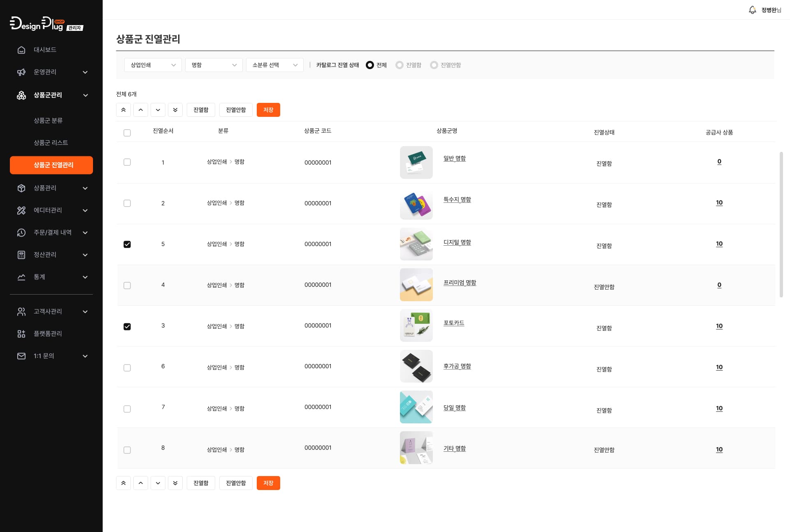The image size is (790, 532).
Task: Click the 정산관리 calculator icon
Action: (21, 255)
